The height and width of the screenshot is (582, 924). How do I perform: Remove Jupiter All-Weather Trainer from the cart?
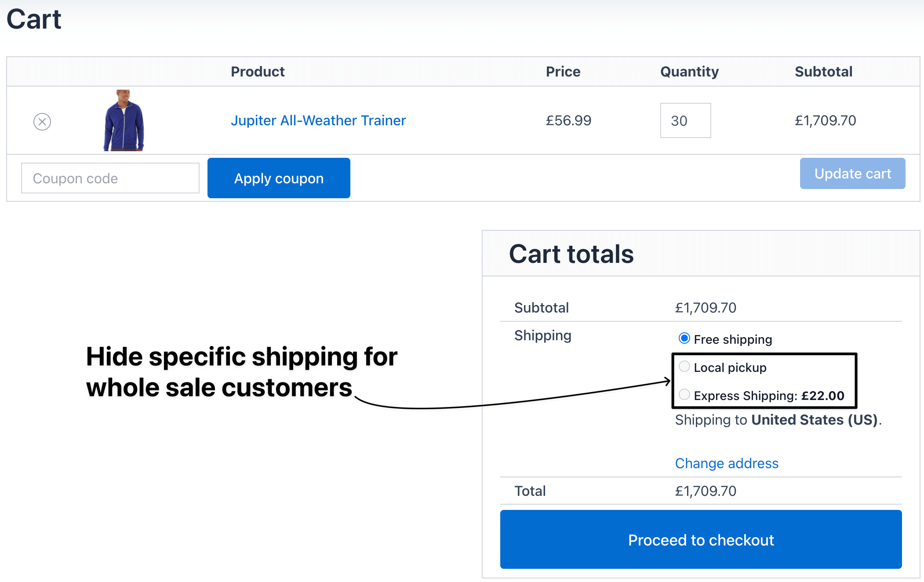tap(42, 121)
